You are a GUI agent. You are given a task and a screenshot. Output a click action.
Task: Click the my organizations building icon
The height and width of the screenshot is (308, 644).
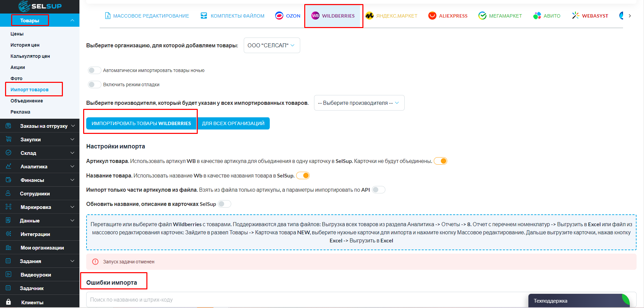coord(8,247)
